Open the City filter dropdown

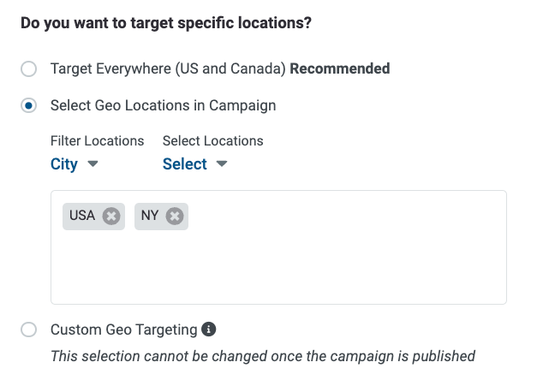tap(75, 164)
